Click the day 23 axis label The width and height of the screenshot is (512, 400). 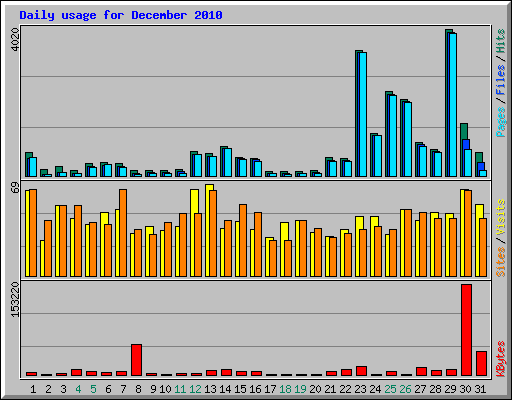click(360, 389)
